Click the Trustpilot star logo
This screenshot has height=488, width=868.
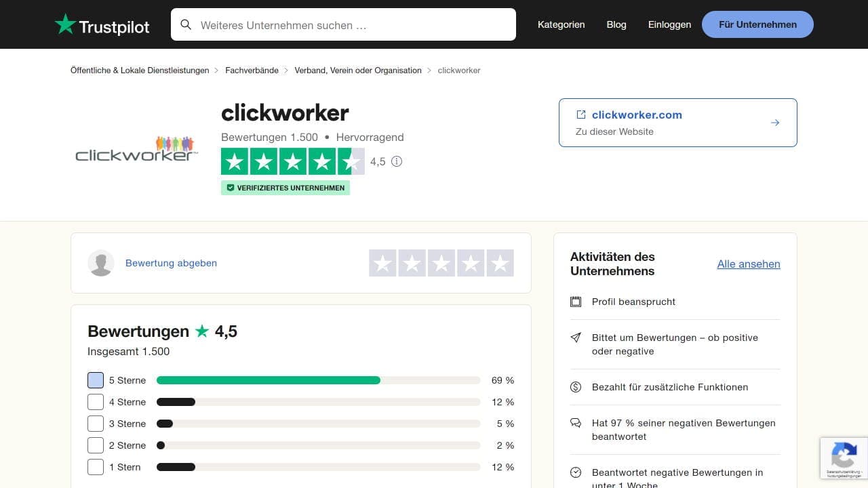coord(65,24)
